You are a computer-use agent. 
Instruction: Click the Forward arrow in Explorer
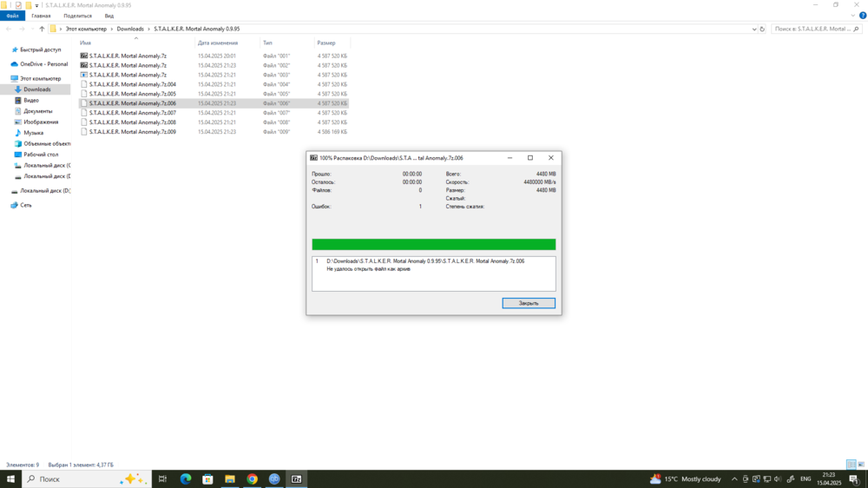tap(22, 29)
